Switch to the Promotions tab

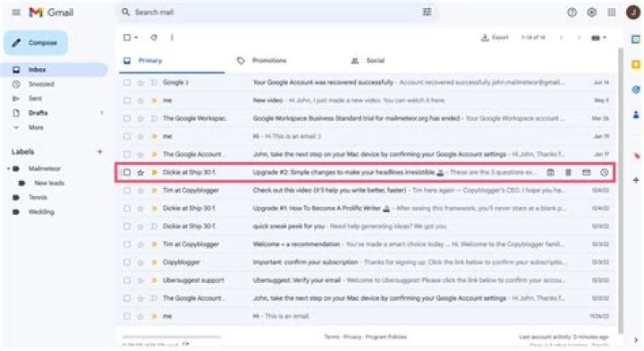click(269, 61)
